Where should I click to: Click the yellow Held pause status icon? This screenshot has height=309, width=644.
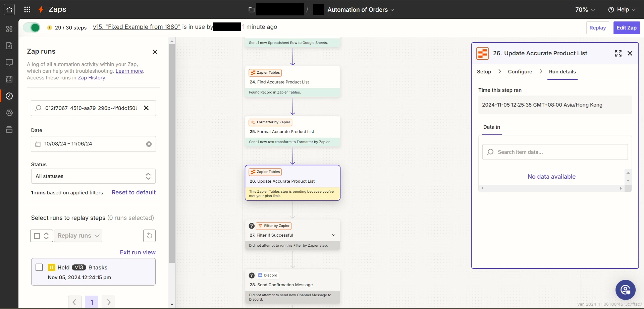click(52, 267)
